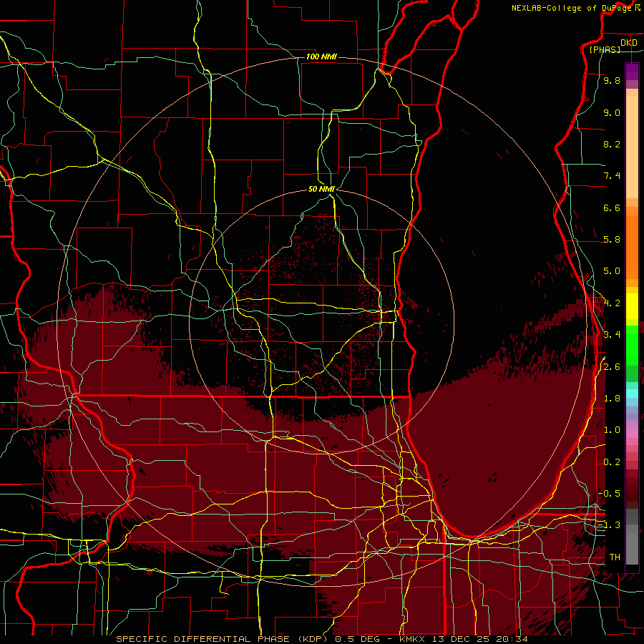Click the 3.4 legend value
The height and width of the screenshot is (644, 644).
pyautogui.click(x=612, y=335)
